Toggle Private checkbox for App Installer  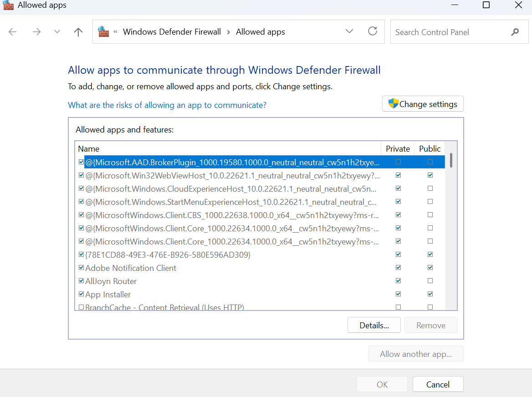coord(399,294)
